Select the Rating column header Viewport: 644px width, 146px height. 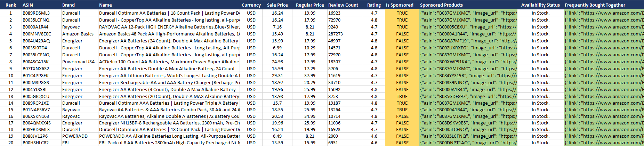(x=374, y=5)
